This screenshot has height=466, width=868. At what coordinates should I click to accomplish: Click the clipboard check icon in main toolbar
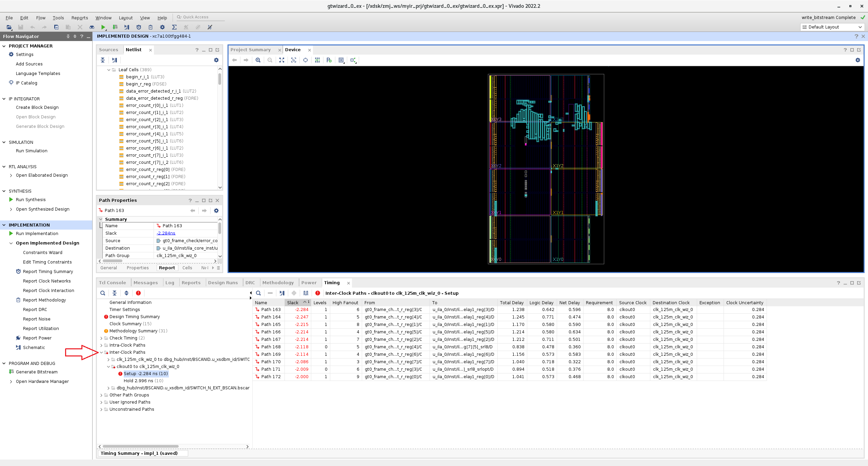[151, 27]
